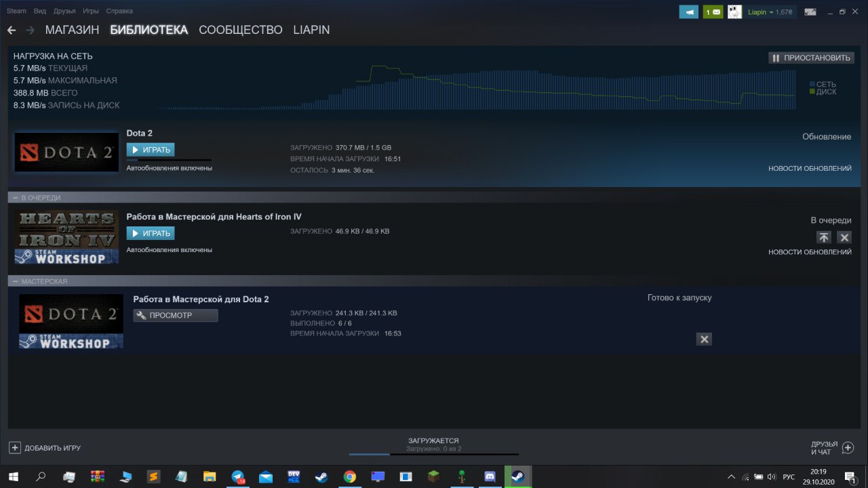
Task: Open the Игры menu
Action: pos(90,11)
